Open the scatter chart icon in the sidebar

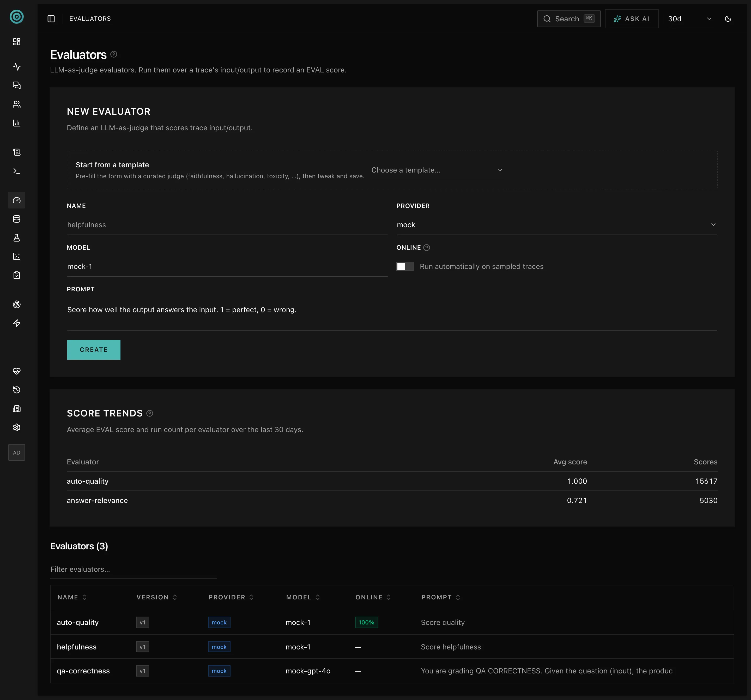pos(17,256)
